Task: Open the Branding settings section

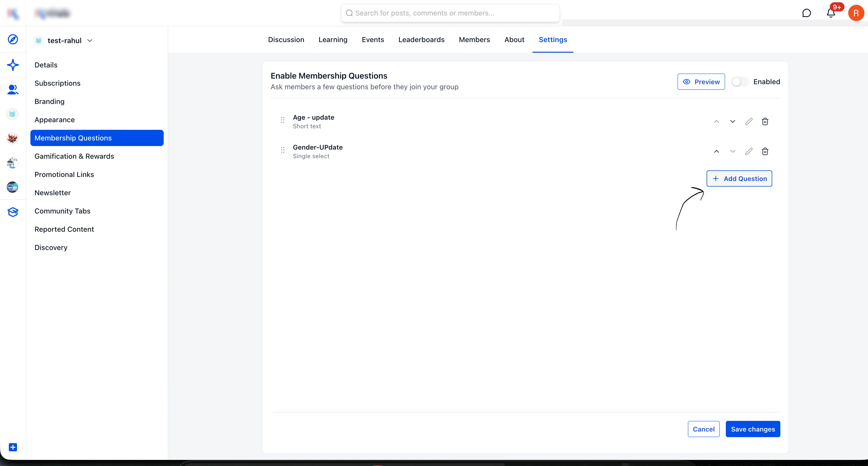Action: pos(97,101)
